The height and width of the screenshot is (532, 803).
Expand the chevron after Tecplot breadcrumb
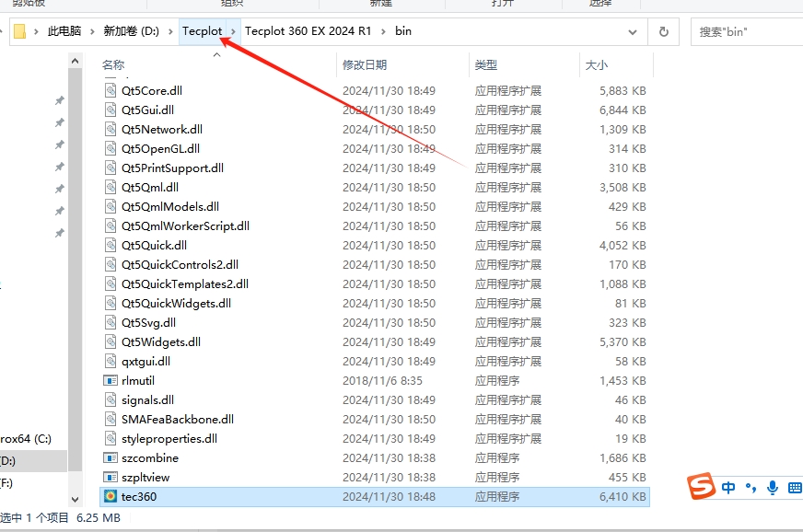234,31
